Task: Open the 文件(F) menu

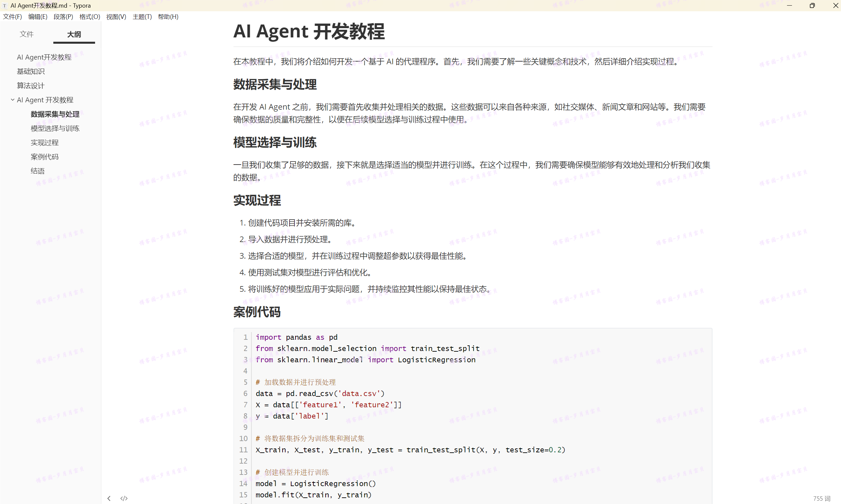Action: pos(12,17)
